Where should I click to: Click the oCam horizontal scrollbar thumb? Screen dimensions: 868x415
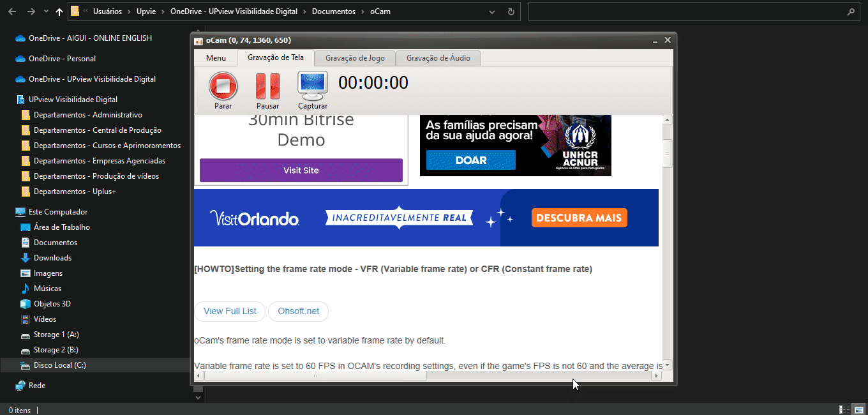tap(315, 376)
